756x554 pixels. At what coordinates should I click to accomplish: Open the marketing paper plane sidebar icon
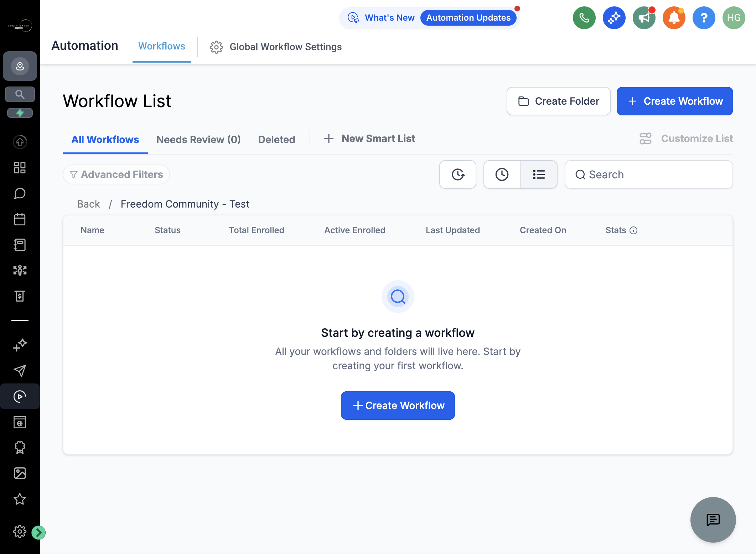click(x=20, y=371)
